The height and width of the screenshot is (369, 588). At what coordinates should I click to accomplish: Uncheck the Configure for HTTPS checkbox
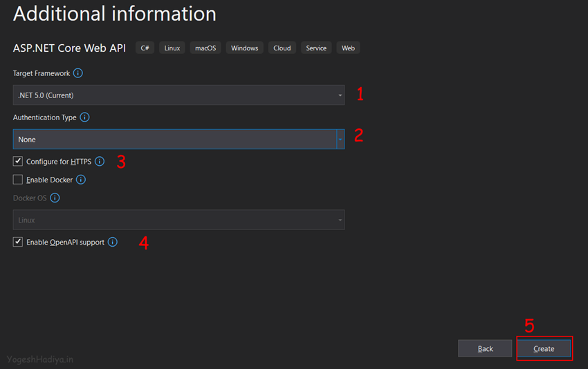click(18, 162)
